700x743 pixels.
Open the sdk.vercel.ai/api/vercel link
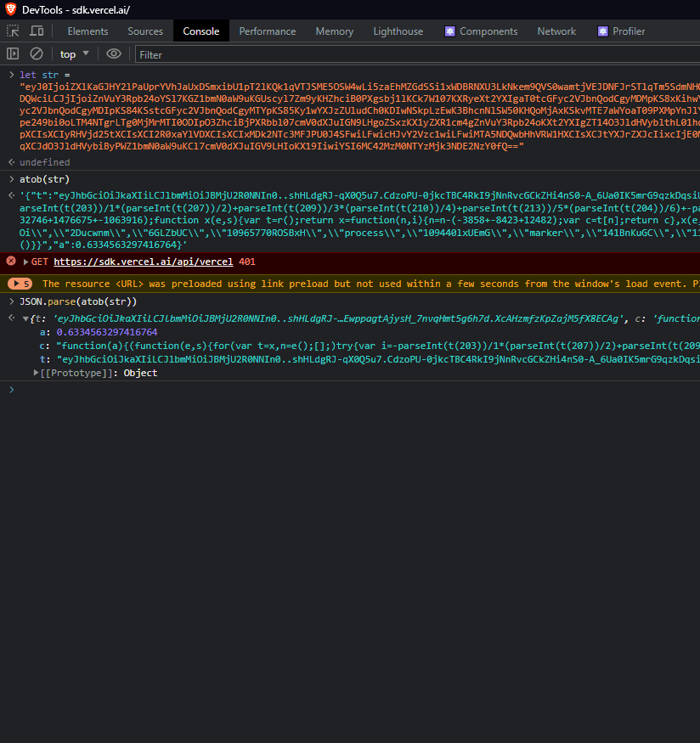pos(143,262)
